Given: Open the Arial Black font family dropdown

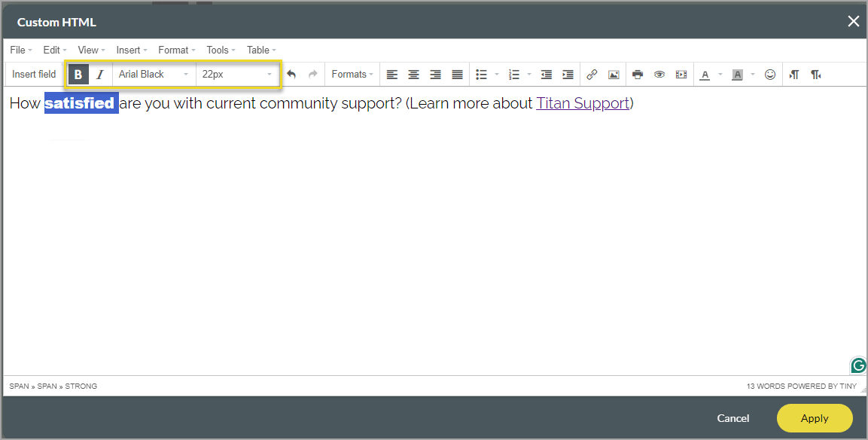Looking at the screenshot, I should [154, 75].
